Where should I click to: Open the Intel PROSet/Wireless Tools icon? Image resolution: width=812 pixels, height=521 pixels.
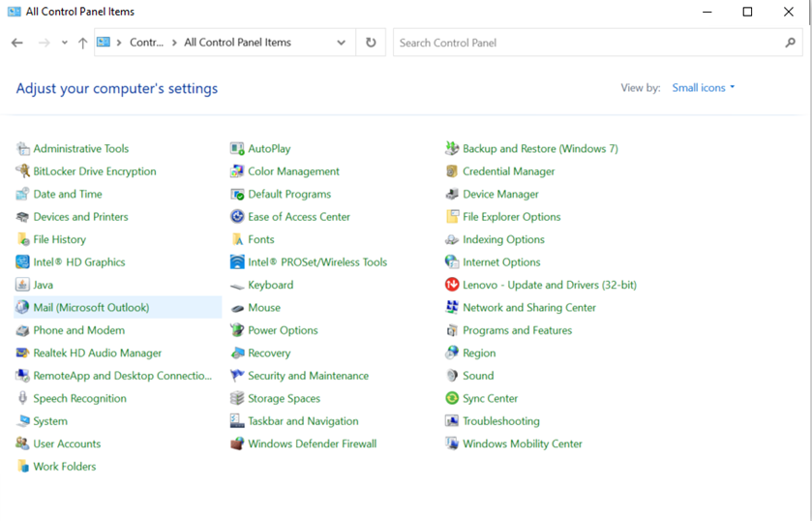click(x=237, y=262)
